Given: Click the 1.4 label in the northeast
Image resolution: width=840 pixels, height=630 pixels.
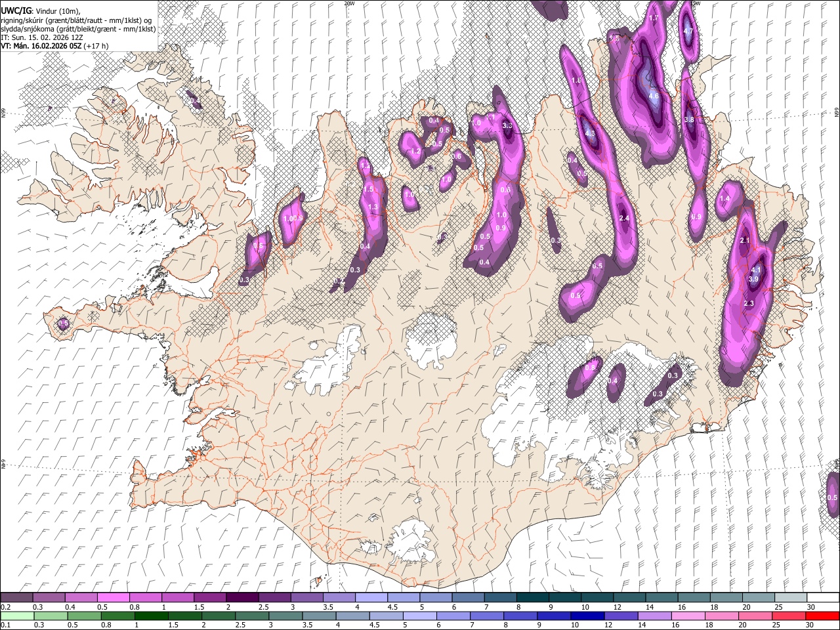Looking at the screenshot, I should click(x=725, y=199).
